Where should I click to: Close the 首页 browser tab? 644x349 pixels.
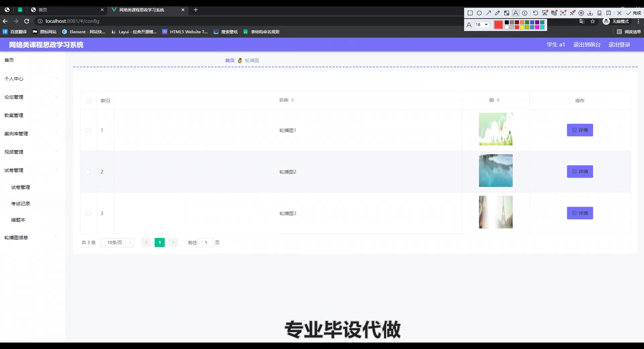coord(102,10)
